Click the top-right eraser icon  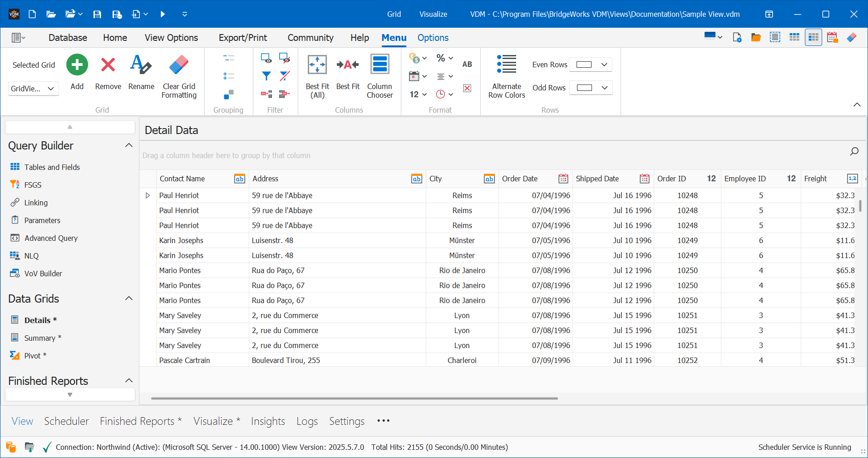(x=852, y=37)
